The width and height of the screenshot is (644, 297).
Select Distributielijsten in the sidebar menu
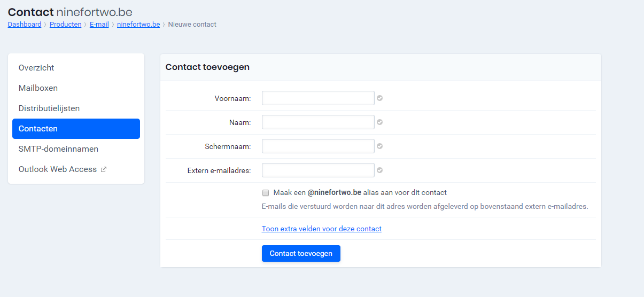coord(49,108)
